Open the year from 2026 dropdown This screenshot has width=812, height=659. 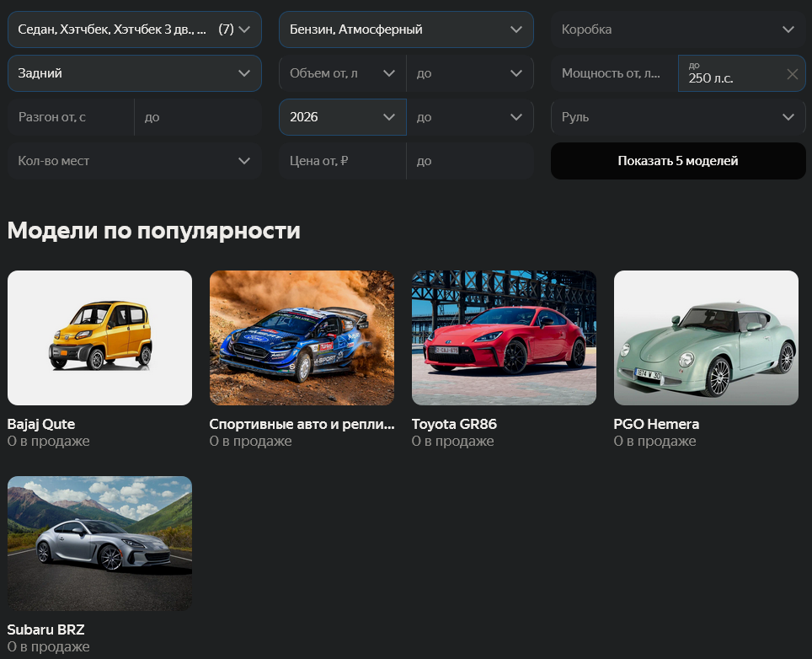pyautogui.click(x=343, y=117)
